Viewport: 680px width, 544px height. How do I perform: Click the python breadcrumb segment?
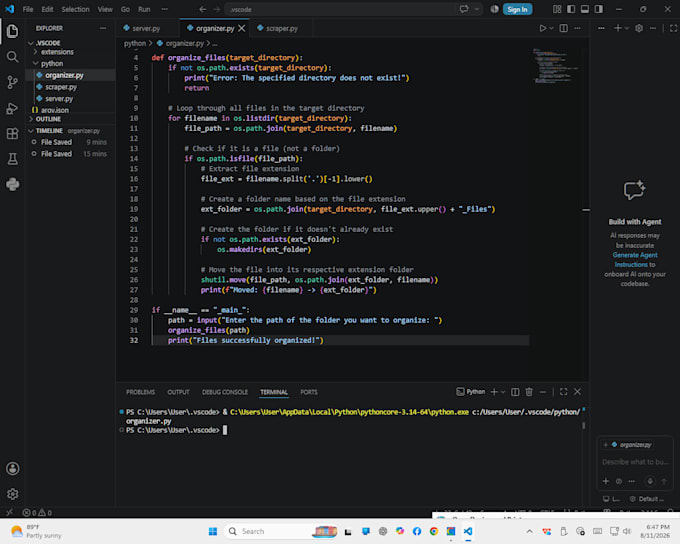134,43
